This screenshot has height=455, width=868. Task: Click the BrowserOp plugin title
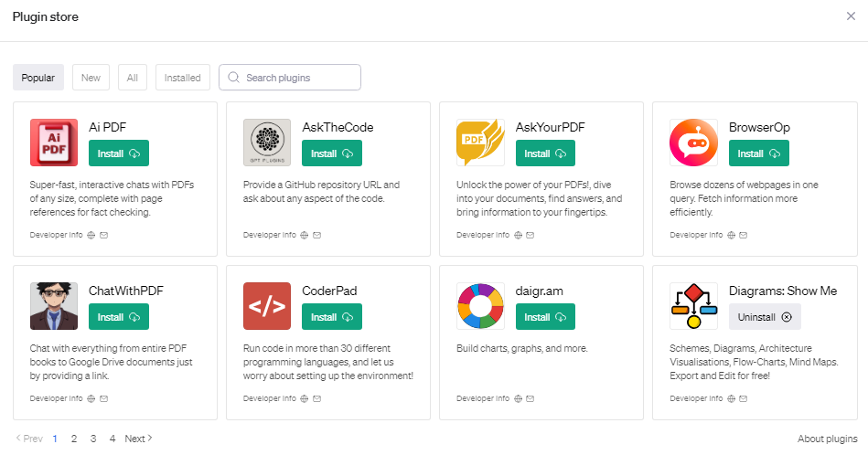tap(759, 127)
